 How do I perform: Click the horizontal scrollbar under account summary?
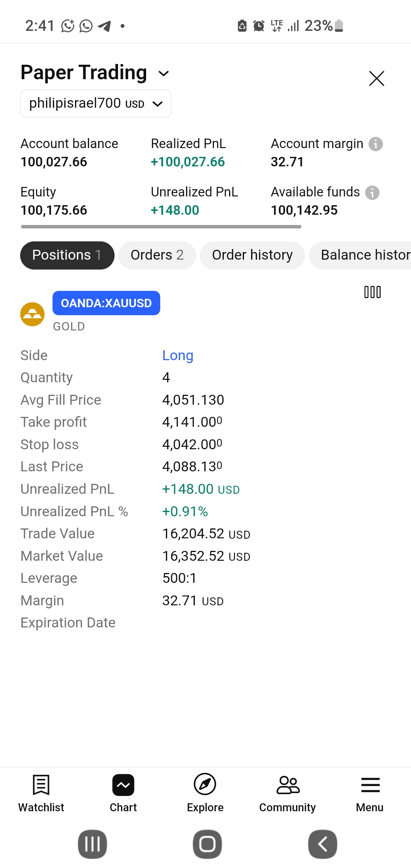tap(161, 227)
